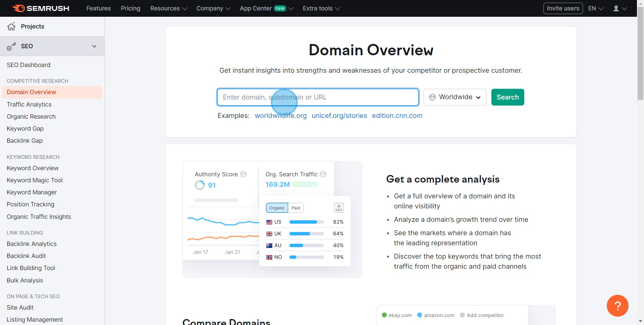Open the Pricing menu item
This screenshot has width=644, height=325.
click(130, 8)
